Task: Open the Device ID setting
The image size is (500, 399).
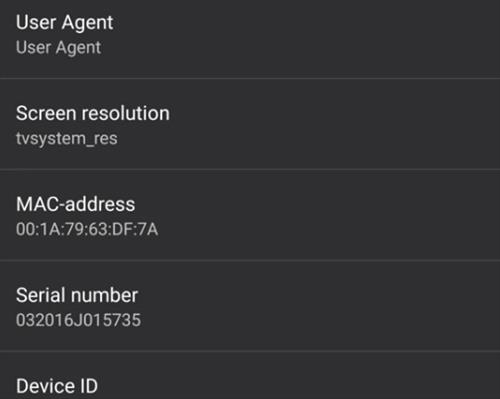Action: 250,375
